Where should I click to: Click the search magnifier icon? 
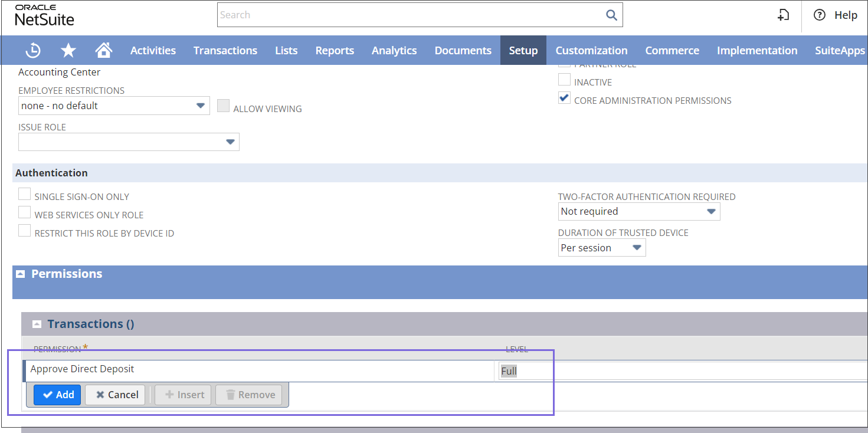point(611,15)
